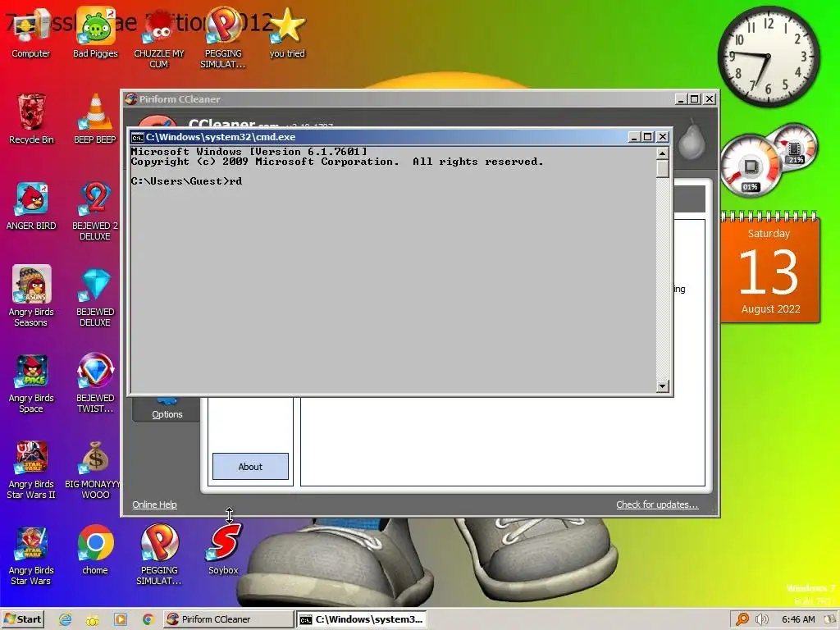Launch the ANGER BIRD shortcut
Viewport: 840px width, 630px height.
[31, 206]
